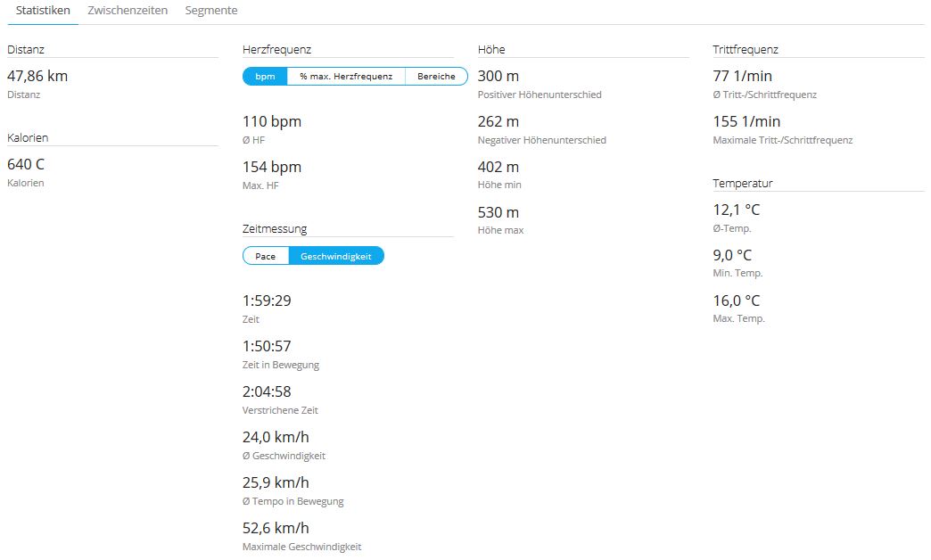Click the 2:04:58 elapsed time value

click(267, 392)
